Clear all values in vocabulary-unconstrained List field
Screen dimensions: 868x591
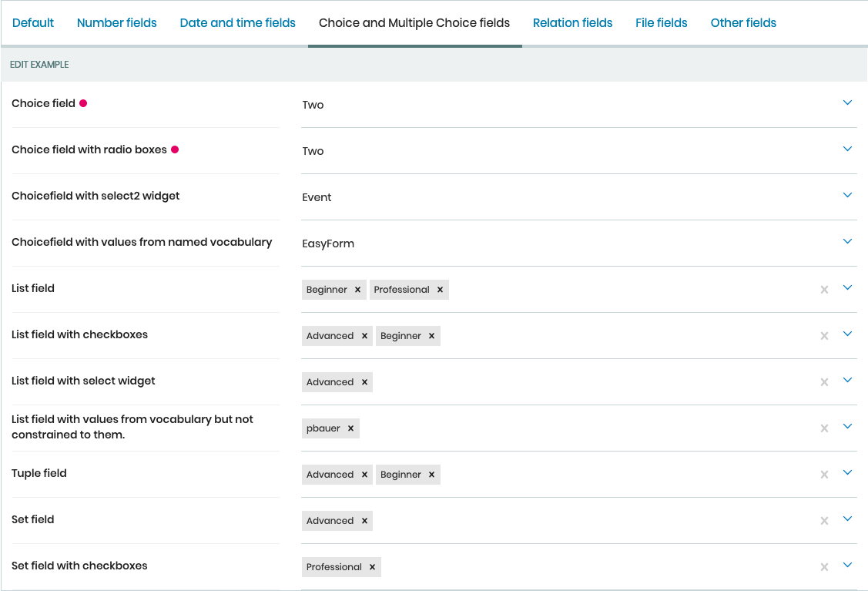coord(824,428)
